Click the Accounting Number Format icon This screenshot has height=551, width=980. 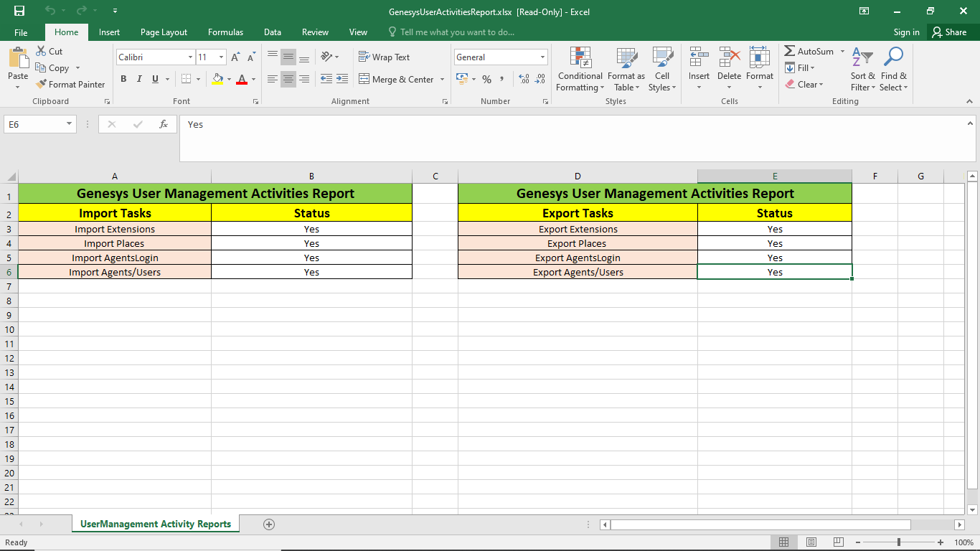coord(462,79)
